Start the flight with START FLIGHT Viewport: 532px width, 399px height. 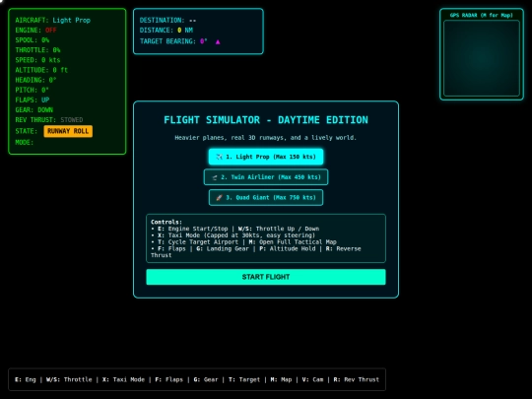266,277
